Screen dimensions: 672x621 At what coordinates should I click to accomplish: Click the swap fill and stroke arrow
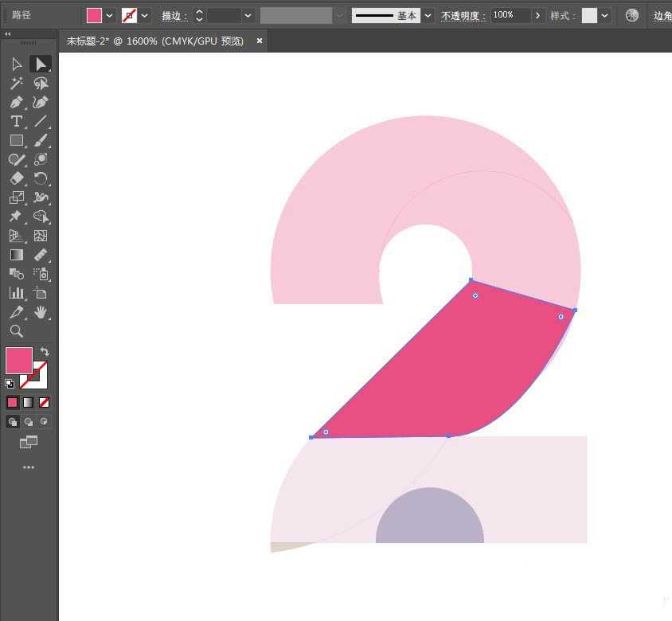45,352
